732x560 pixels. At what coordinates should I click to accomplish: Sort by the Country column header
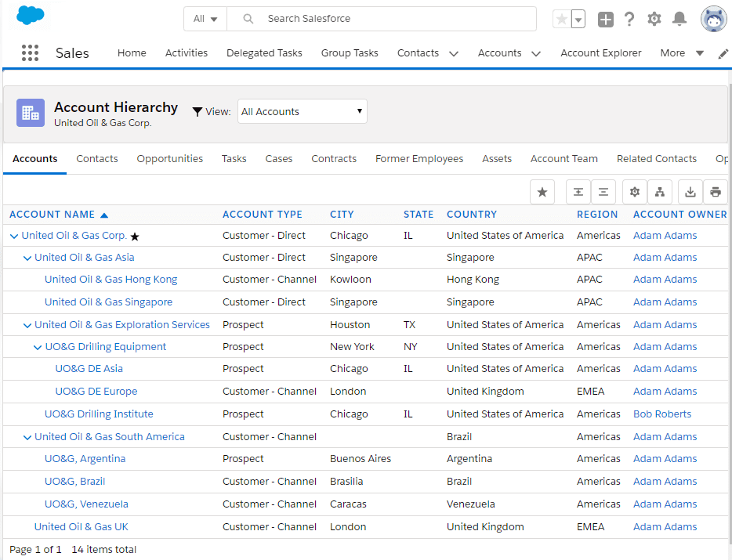point(472,215)
